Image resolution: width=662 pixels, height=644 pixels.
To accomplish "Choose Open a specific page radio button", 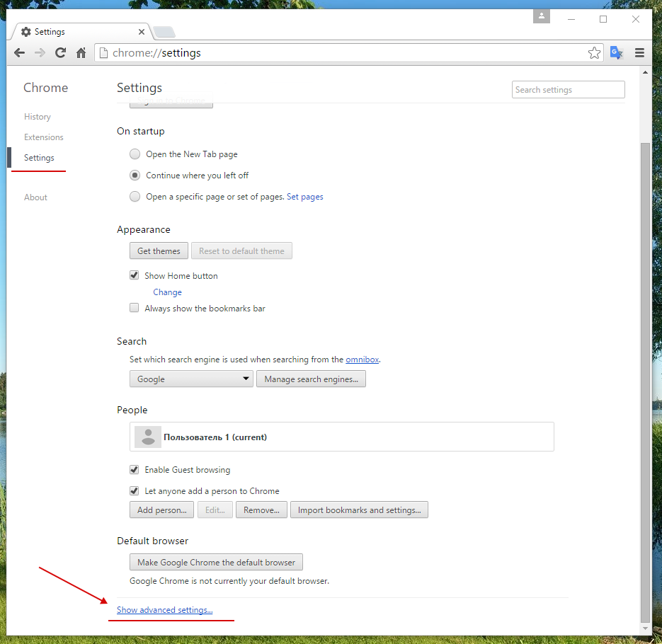I will (135, 197).
